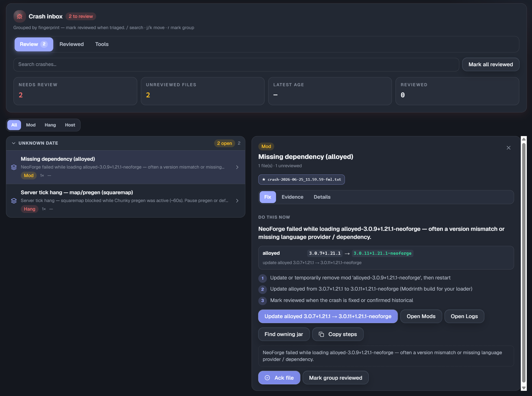
Task: Filter crashes by Mod
Action: [31, 125]
